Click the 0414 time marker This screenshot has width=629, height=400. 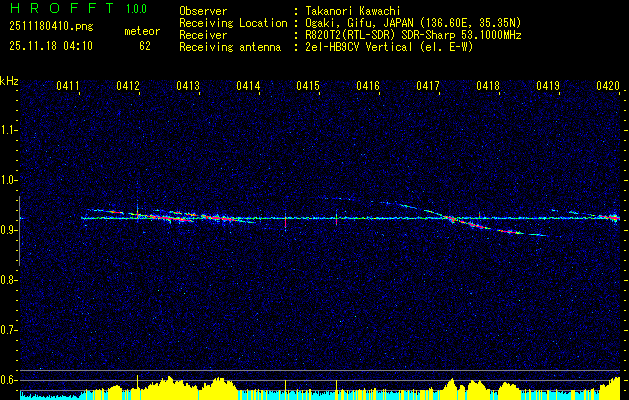coord(248,85)
